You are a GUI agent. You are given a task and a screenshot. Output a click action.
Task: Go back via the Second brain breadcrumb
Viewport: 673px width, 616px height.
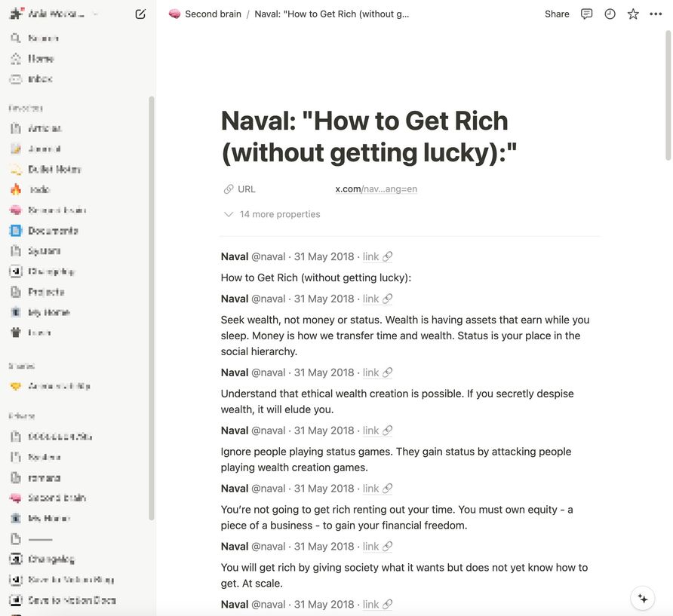[212, 12]
